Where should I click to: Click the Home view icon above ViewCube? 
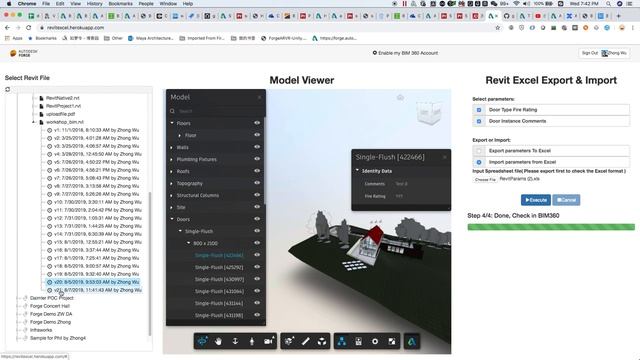pyautogui.click(x=400, y=98)
